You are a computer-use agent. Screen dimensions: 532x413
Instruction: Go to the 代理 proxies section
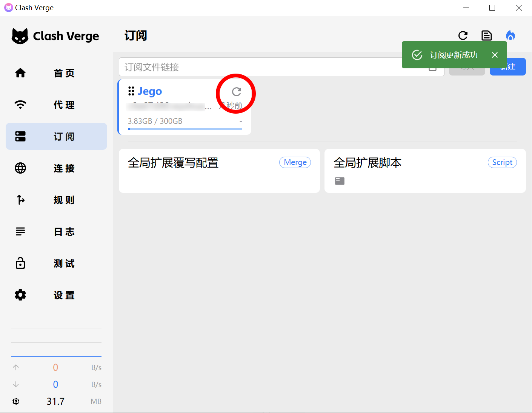pos(56,105)
